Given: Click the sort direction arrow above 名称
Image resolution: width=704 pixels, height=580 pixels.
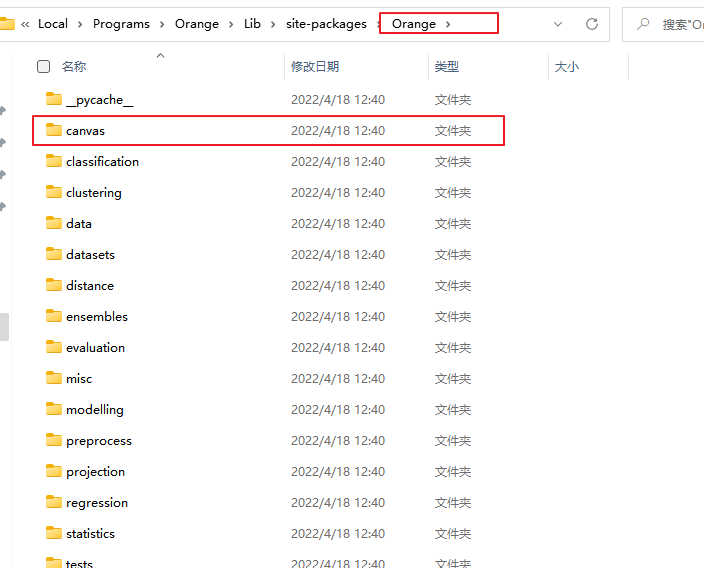Looking at the screenshot, I should point(160,55).
